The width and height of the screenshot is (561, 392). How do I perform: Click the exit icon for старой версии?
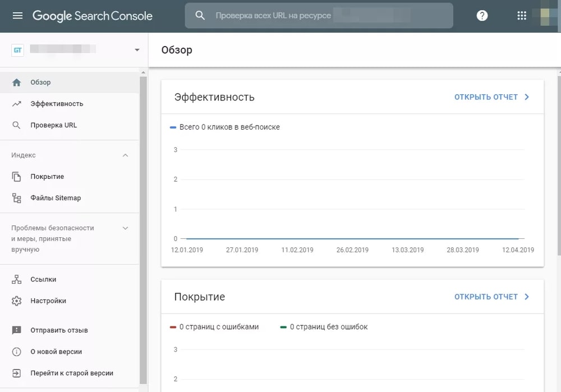[16, 373]
